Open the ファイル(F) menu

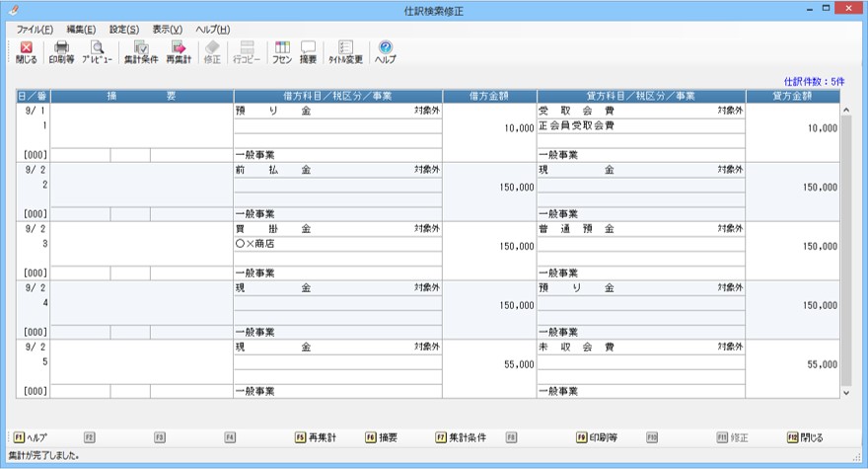35,30
